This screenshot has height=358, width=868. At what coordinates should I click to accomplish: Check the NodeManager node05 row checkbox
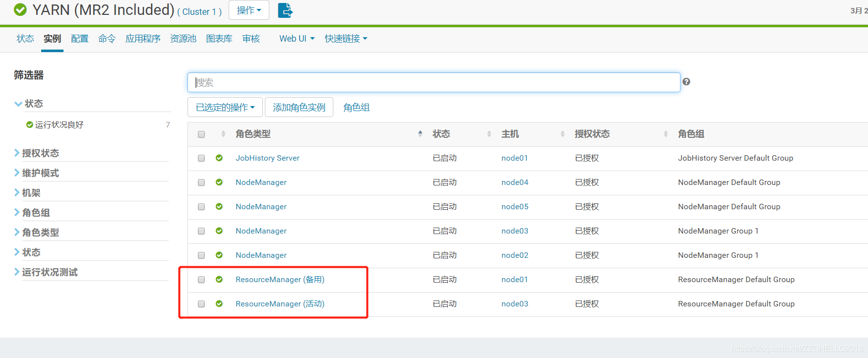coord(201,207)
